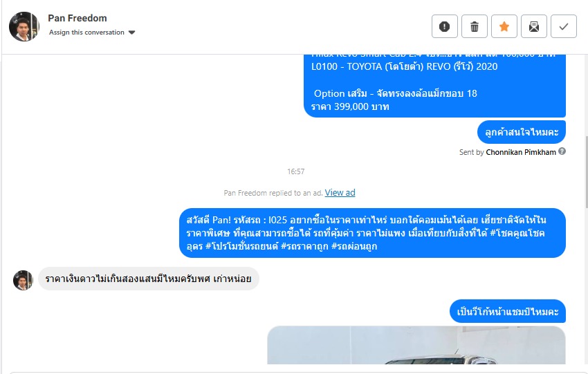Expand the Assign this conversation dropdown arrow
The width and height of the screenshot is (588, 374).
[x=131, y=32]
